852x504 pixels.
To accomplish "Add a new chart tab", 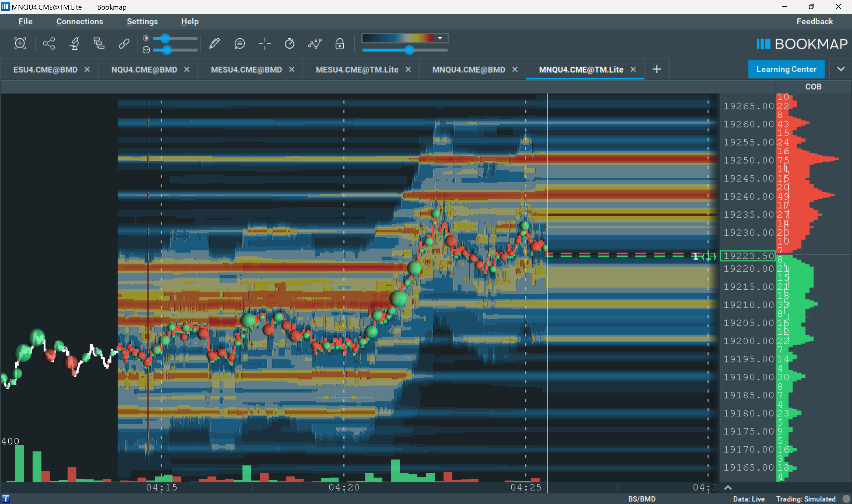I will pos(657,69).
